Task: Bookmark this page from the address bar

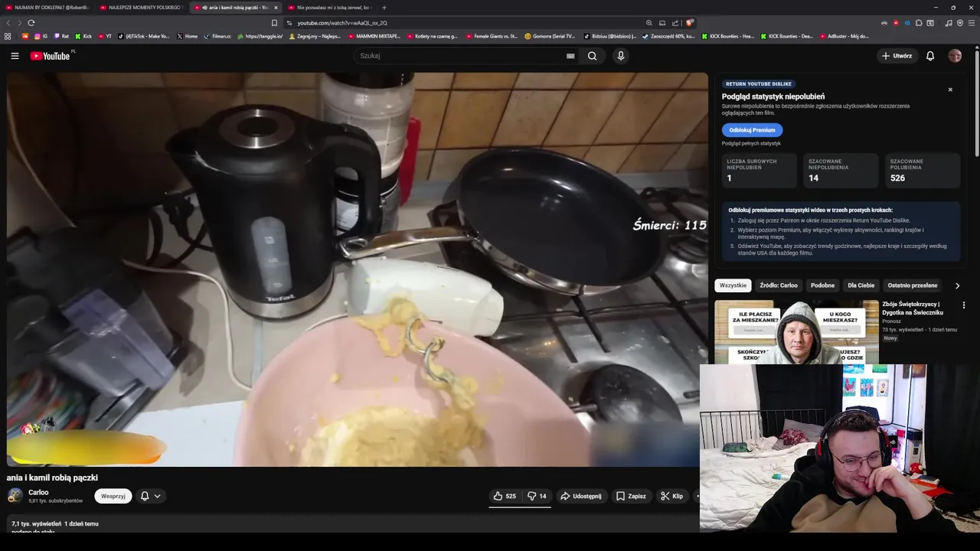Action: (275, 23)
